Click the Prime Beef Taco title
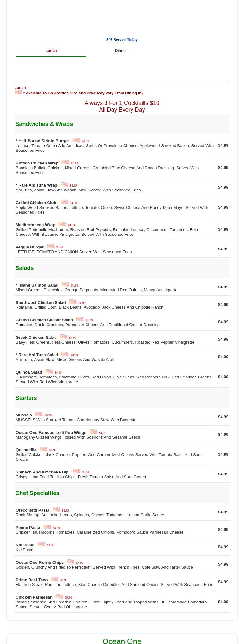The width and height of the screenshot is (244, 644). tap(31, 580)
